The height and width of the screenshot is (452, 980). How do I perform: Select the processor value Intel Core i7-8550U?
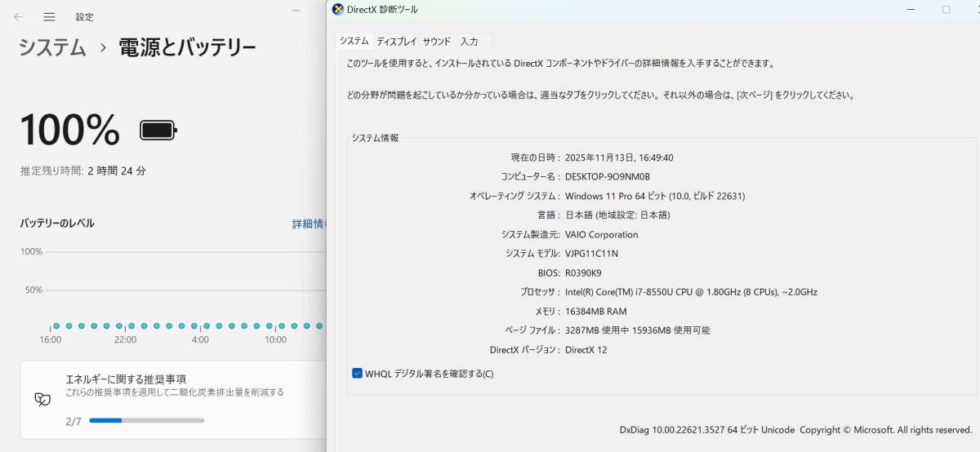coord(691,292)
